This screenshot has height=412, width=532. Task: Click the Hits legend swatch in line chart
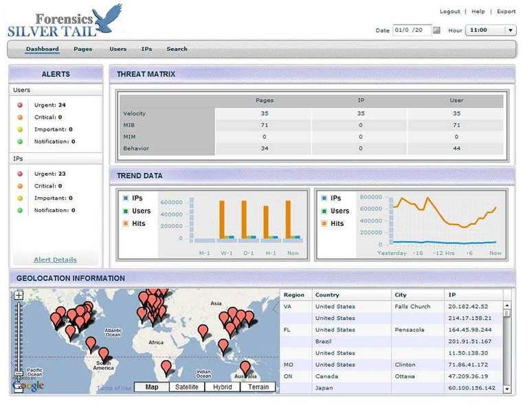pyautogui.click(x=324, y=224)
